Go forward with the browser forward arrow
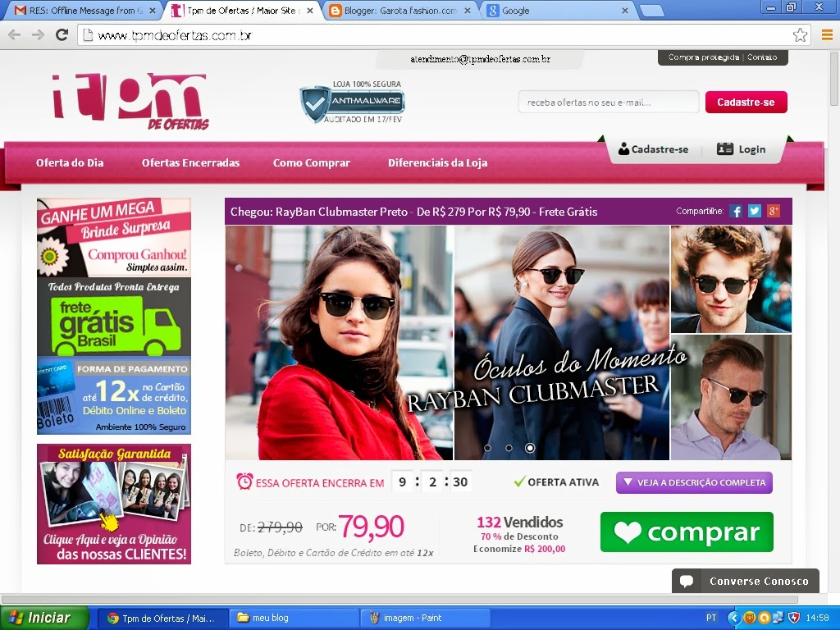 (38, 35)
